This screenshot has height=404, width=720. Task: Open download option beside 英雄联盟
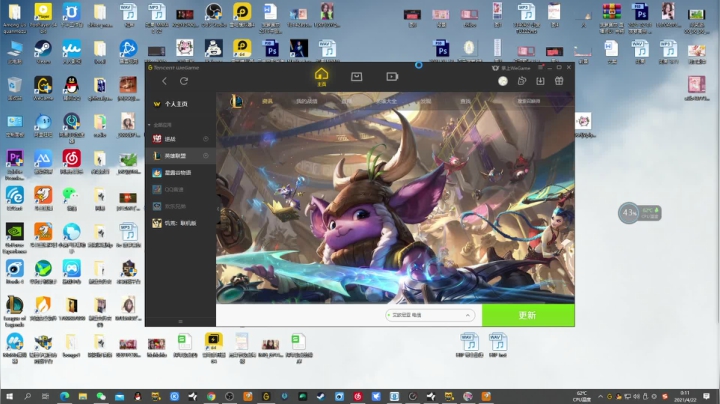pyautogui.click(x=206, y=156)
